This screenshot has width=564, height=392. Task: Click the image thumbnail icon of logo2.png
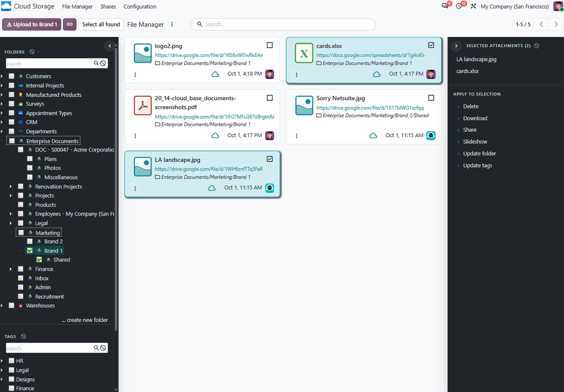point(142,53)
